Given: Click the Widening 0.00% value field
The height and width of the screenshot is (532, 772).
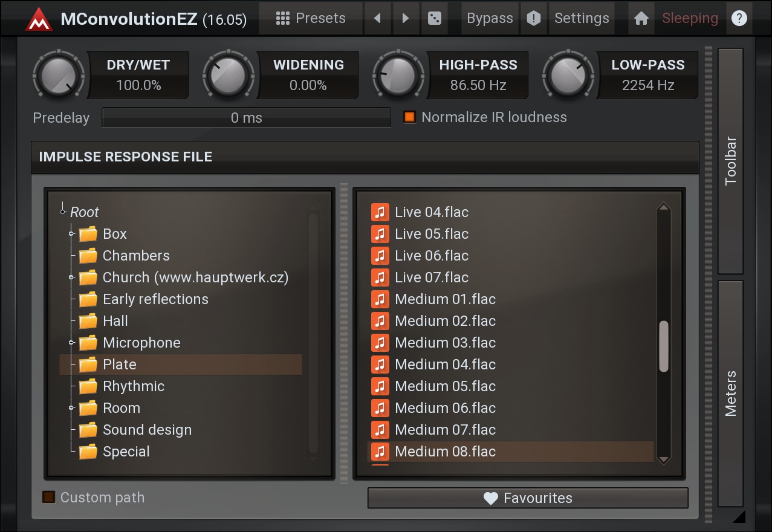Looking at the screenshot, I should tap(308, 85).
